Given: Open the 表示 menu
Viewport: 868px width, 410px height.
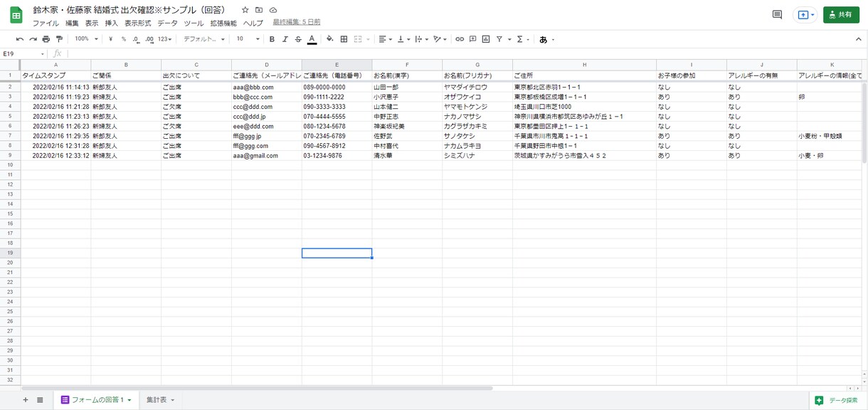Looking at the screenshot, I should click(x=92, y=23).
